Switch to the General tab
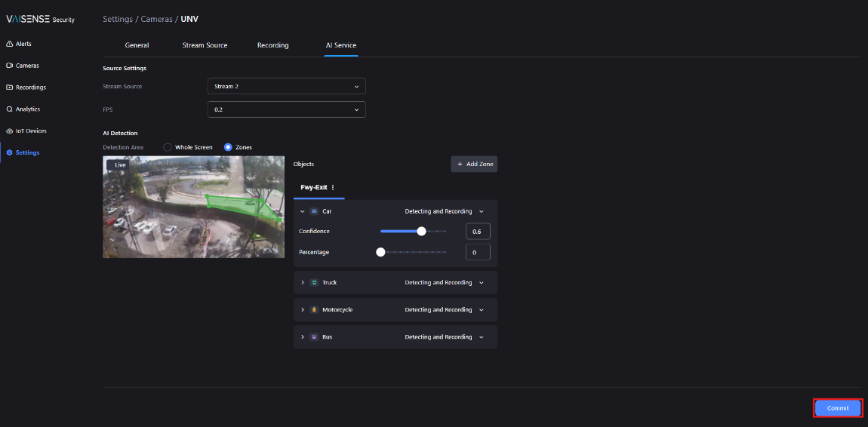 137,45
